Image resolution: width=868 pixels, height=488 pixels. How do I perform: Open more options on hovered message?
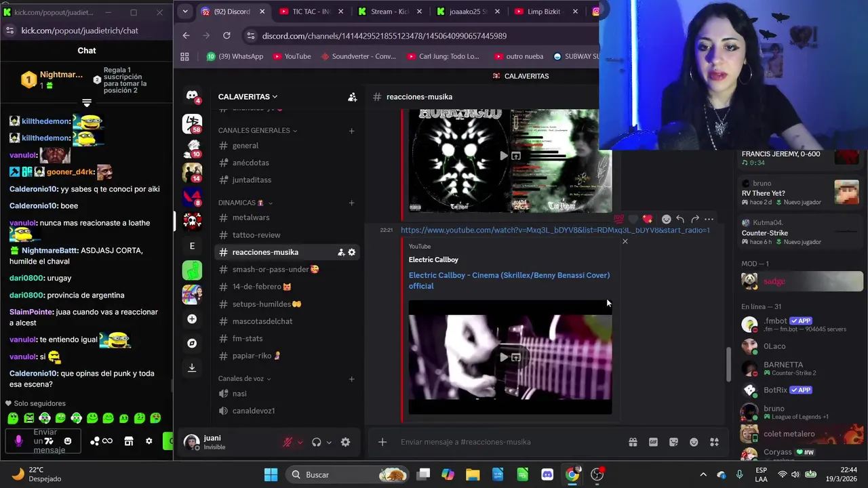point(709,219)
